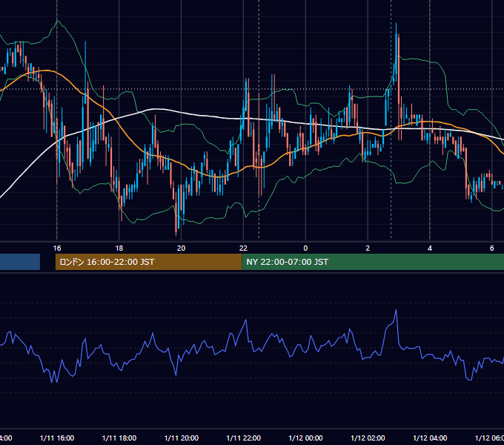Screen dimensions: 504x445
Task: Click the 4 hour label on price chart
Action: [430, 248]
